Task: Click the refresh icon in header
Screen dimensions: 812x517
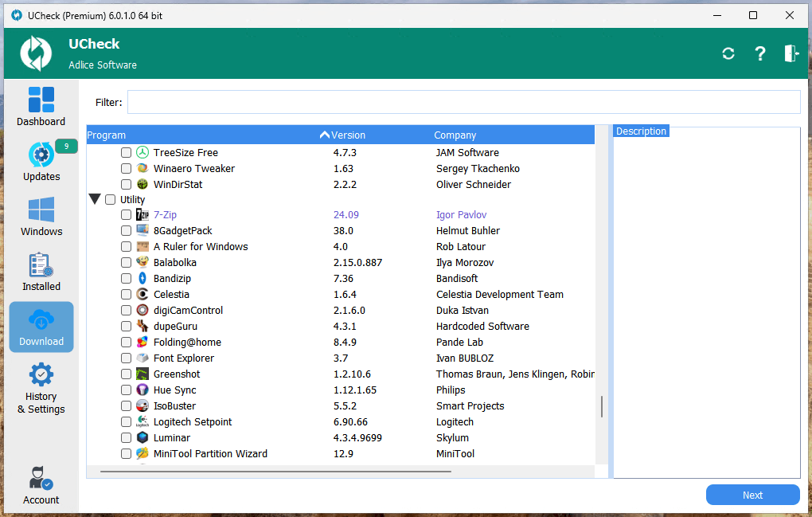Action: (728, 53)
